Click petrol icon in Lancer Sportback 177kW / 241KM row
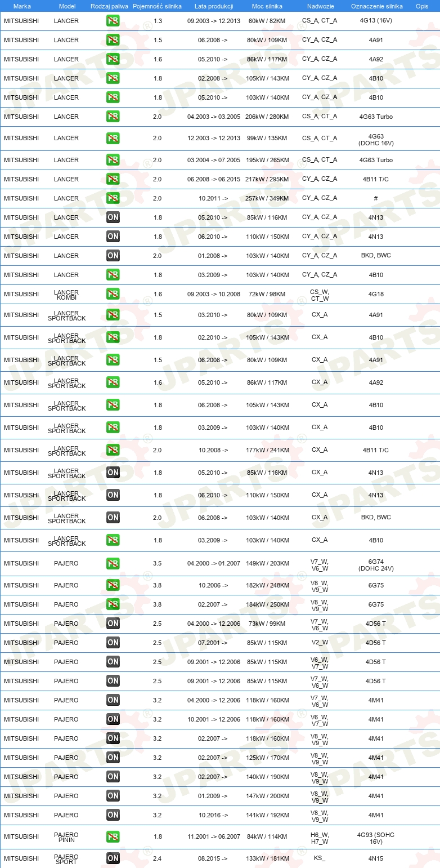 point(113,450)
